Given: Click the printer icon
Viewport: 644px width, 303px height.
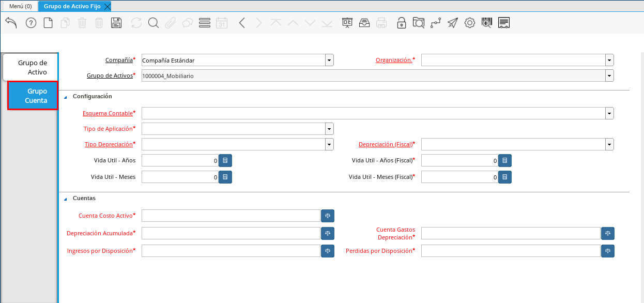Looking at the screenshot, I should point(381,23).
